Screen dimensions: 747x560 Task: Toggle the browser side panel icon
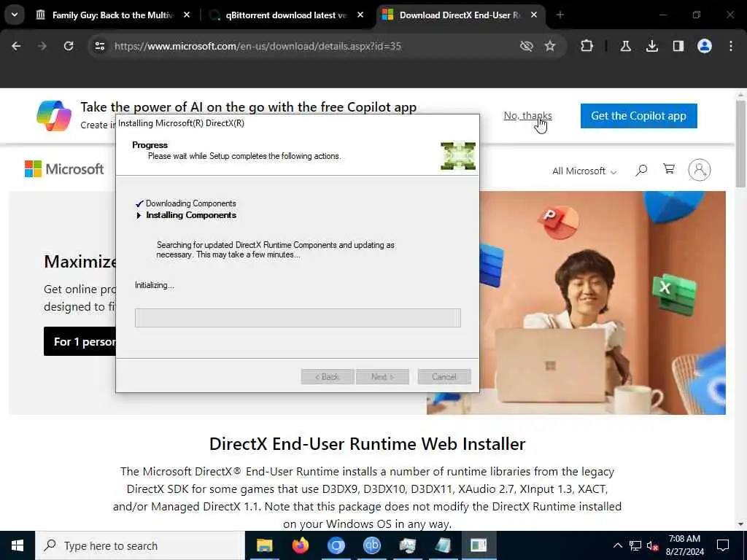click(x=678, y=46)
